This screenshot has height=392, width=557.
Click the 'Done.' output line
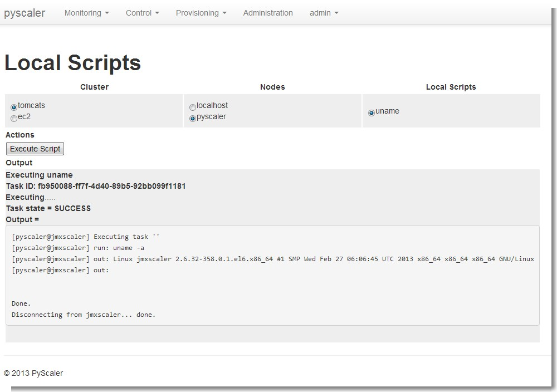[21, 303]
